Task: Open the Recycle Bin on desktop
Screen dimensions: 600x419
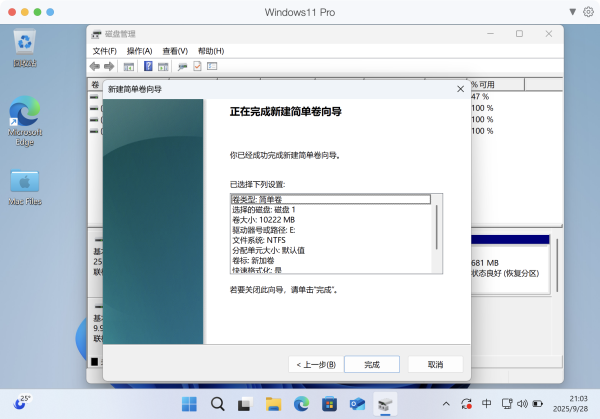Action: pyautogui.click(x=24, y=47)
